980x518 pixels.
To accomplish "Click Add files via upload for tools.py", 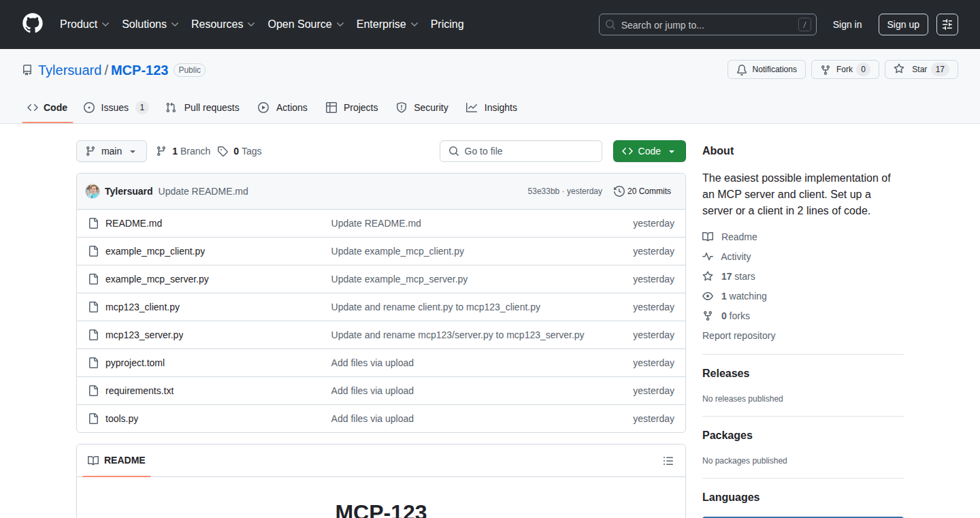I will tap(372, 419).
